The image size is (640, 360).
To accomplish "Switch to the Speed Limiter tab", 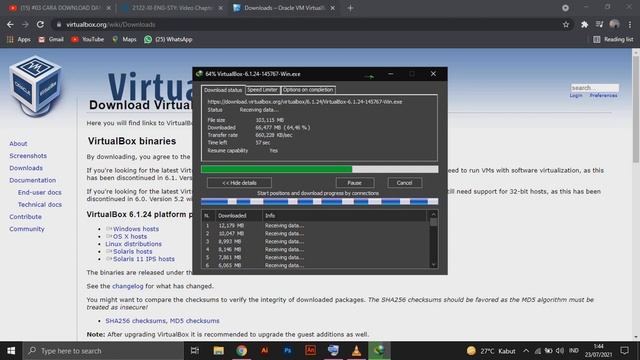I will click(x=262, y=90).
